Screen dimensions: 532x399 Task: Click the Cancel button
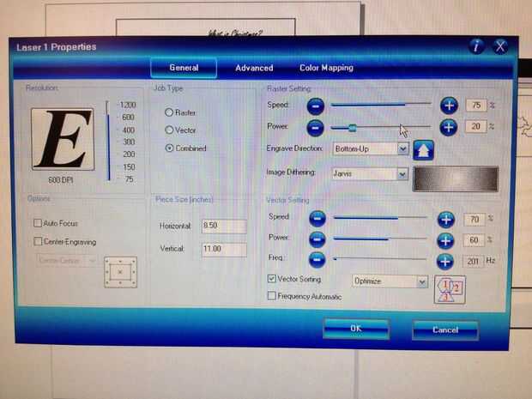click(x=445, y=329)
